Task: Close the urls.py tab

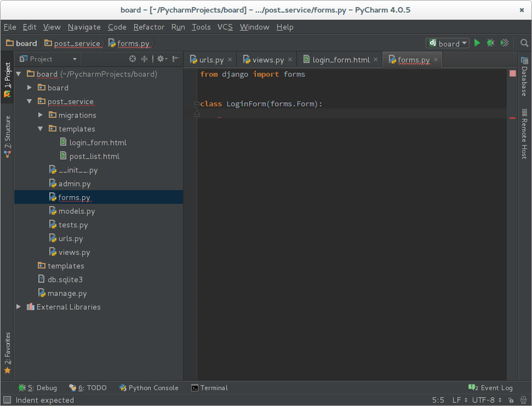Action: coord(230,60)
